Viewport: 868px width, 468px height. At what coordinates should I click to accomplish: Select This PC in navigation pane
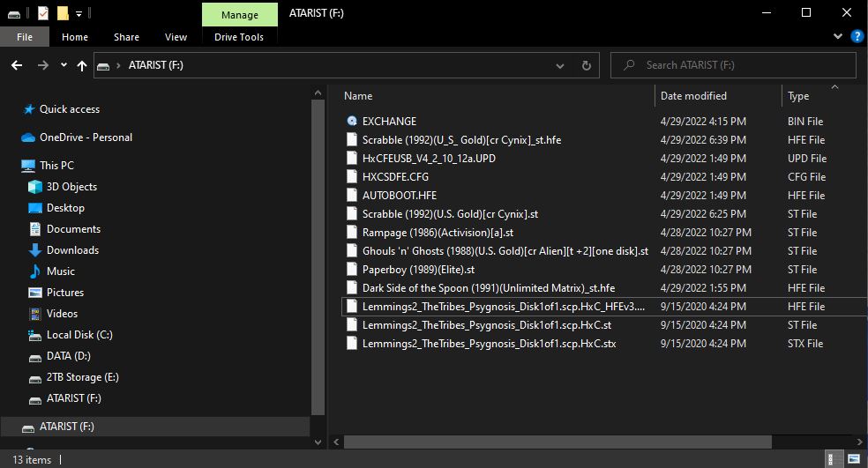point(56,166)
